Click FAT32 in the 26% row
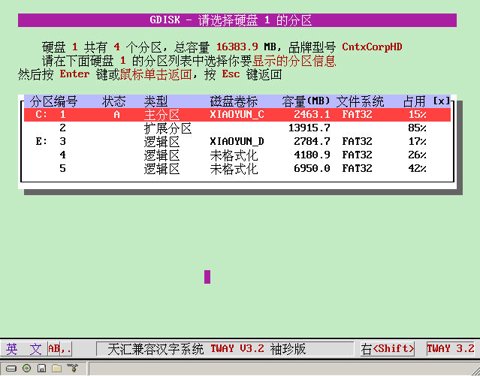Viewport: 480px width, 376px height. (x=357, y=155)
